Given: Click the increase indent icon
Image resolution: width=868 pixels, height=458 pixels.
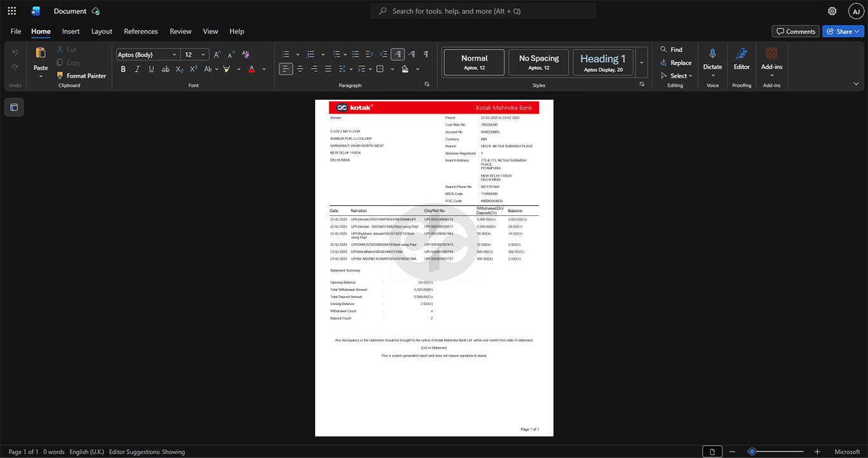Looking at the screenshot, I should point(383,55).
